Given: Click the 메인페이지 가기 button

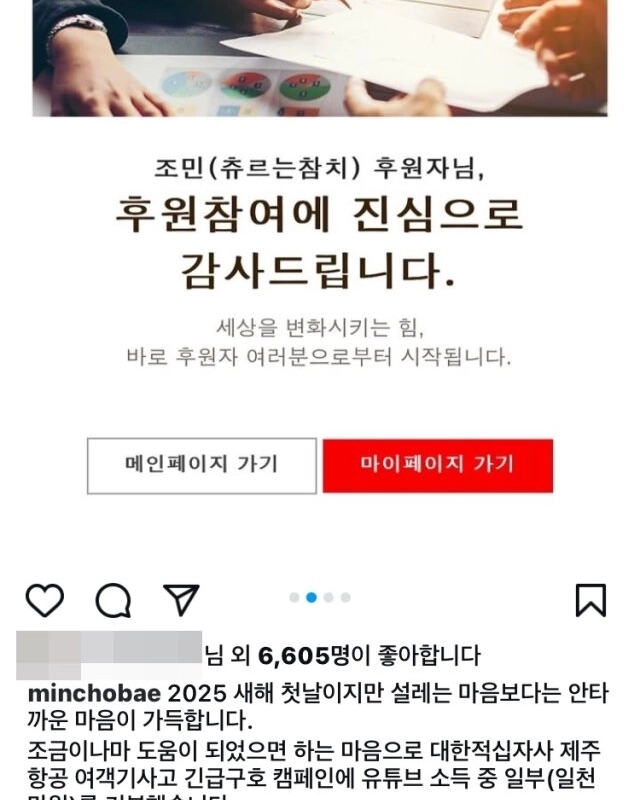Looking at the screenshot, I should 202,466.
